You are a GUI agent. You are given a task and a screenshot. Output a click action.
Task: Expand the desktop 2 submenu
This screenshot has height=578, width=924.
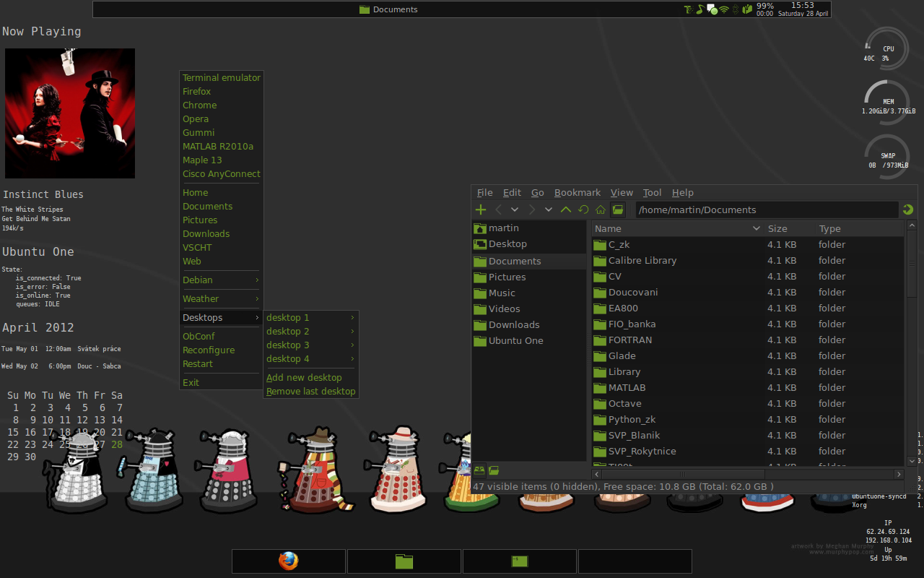point(311,331)
